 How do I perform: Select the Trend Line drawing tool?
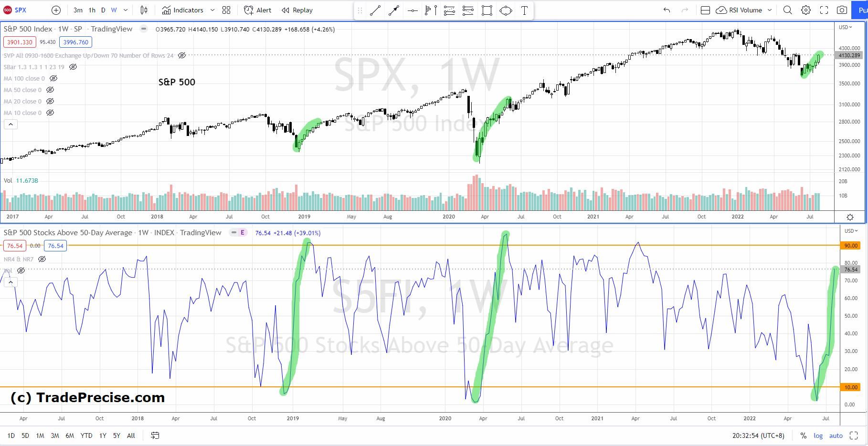[375, 10]
